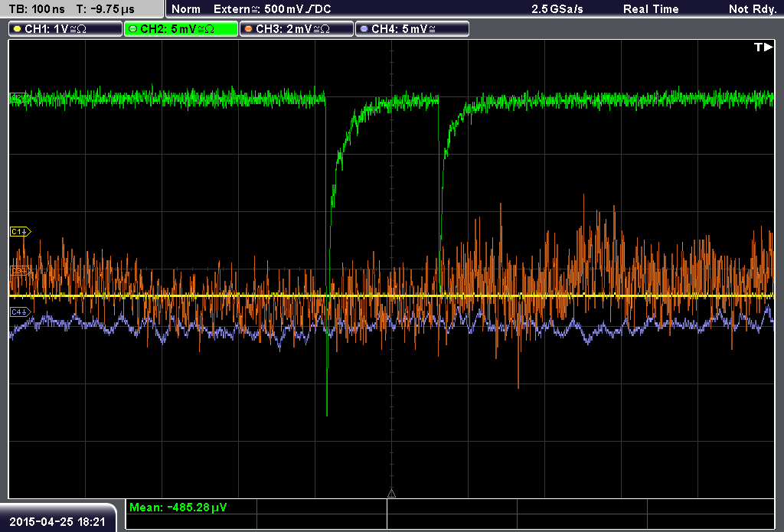Click the Not Rdy. status indicator
This screenshot has width=784, height=532.
tap(752, 9)
